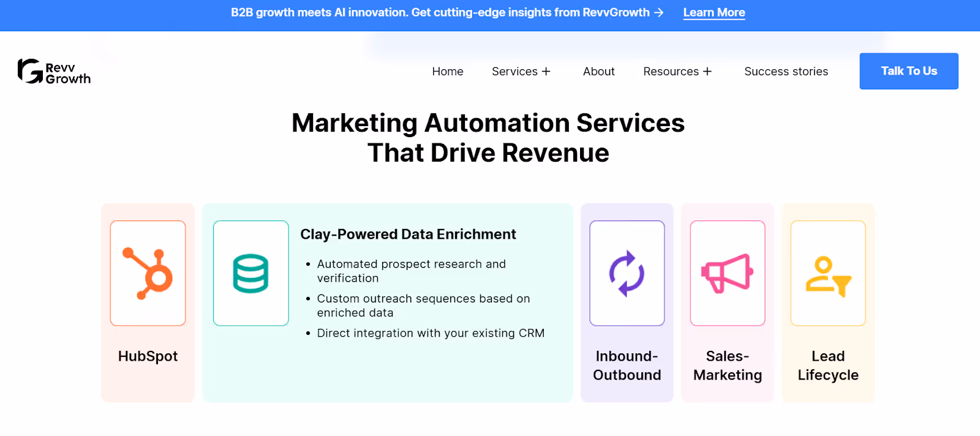
Task: Open the Inbound-Outbound card label
Action: click(x=627, y=366)
